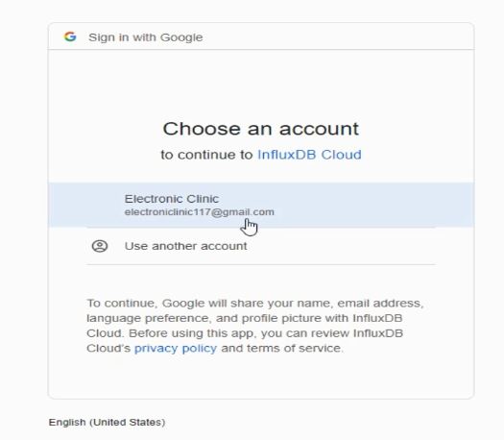Click the Electronic Clinic account name
Image resolution: width=504 pixels, height=440 pixels.
click(x=172, y=199)
